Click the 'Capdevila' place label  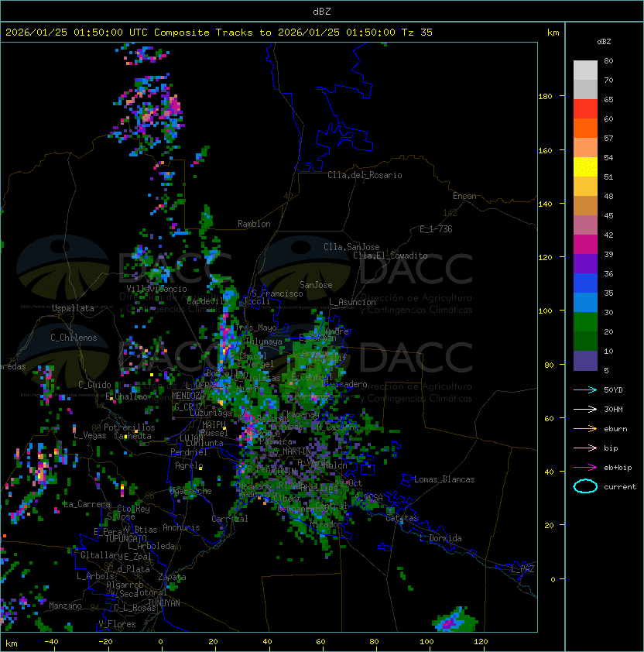(x=207, y=301)
